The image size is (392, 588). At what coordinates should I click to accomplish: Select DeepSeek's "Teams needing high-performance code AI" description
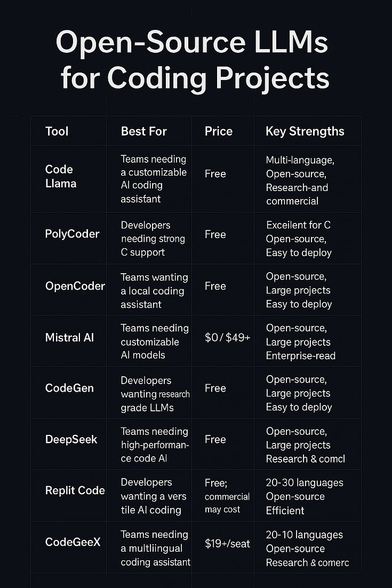pyautogui.click(x=155, y=445)
